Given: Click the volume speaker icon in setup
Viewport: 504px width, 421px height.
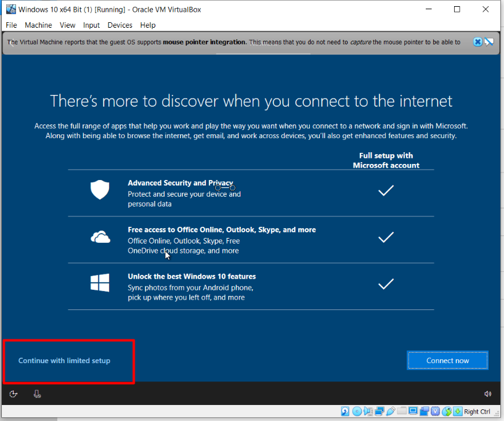Looking at the screenshot, I should click(x=488, y=394).
